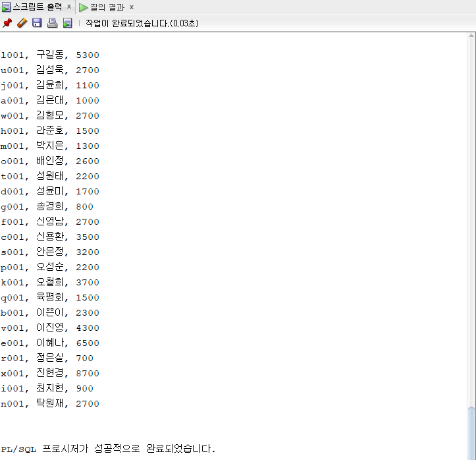Click the output row q001, 육평회, 1500
The width and height of the screenshot is (476, 460).
coord(50,298)
